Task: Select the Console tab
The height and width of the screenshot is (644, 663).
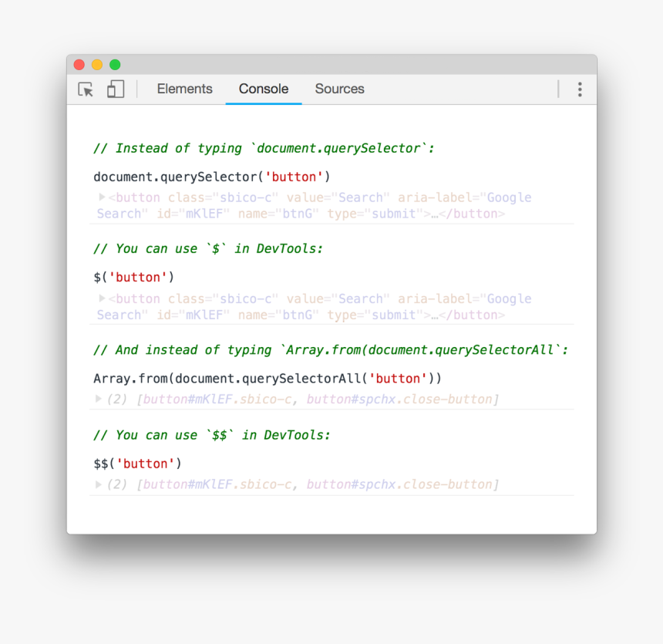Action: 264,89
